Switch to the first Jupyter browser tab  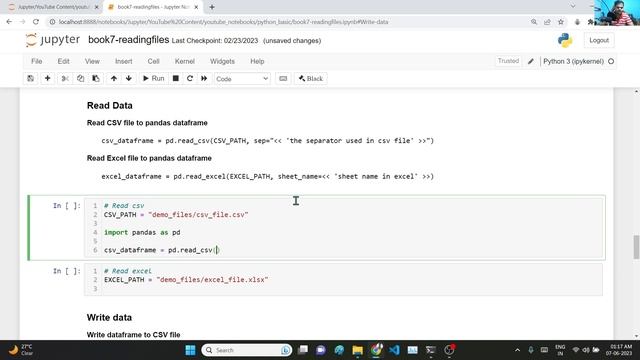pos(53,7)
